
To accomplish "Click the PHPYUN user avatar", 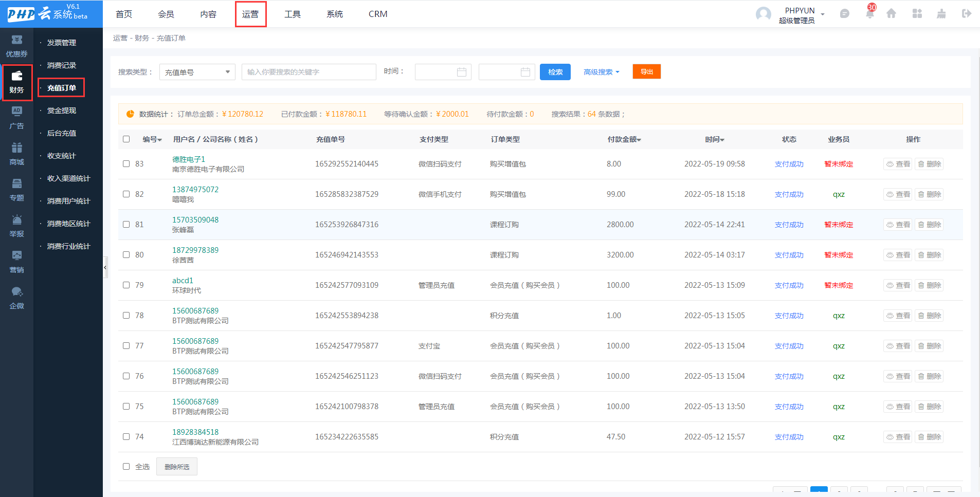I will (763, 14).
